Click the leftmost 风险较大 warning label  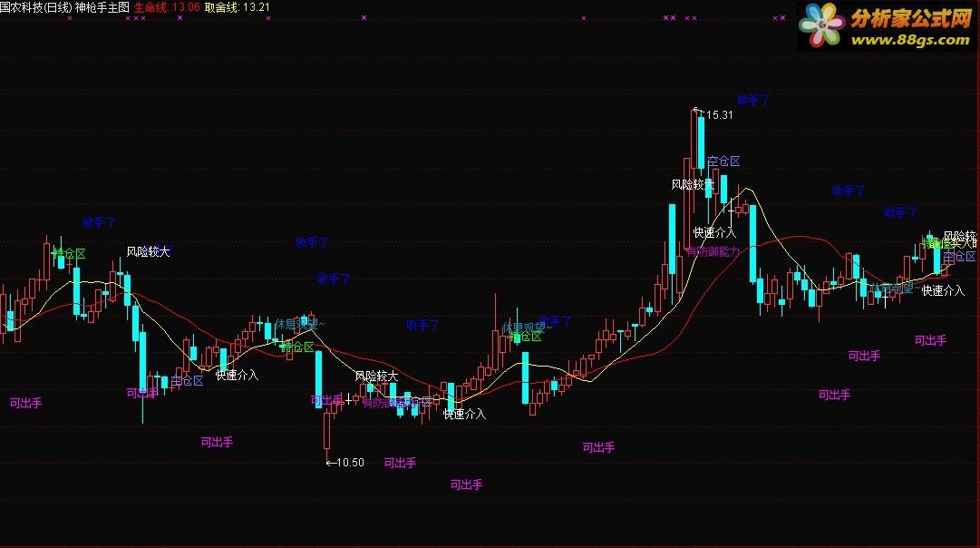point(148,251)
